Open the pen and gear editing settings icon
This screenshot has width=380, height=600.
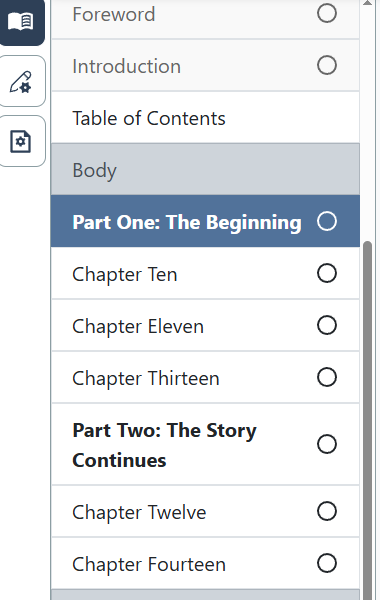point(21,81)
